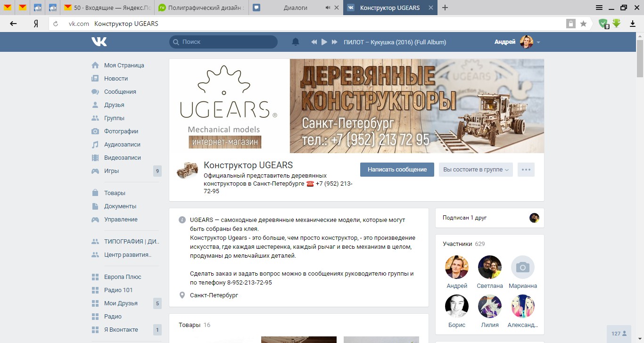Click the Аудиозаписи music note icon
The height and width of the screenshot is (343, 644).
click(x=95, y=145)
